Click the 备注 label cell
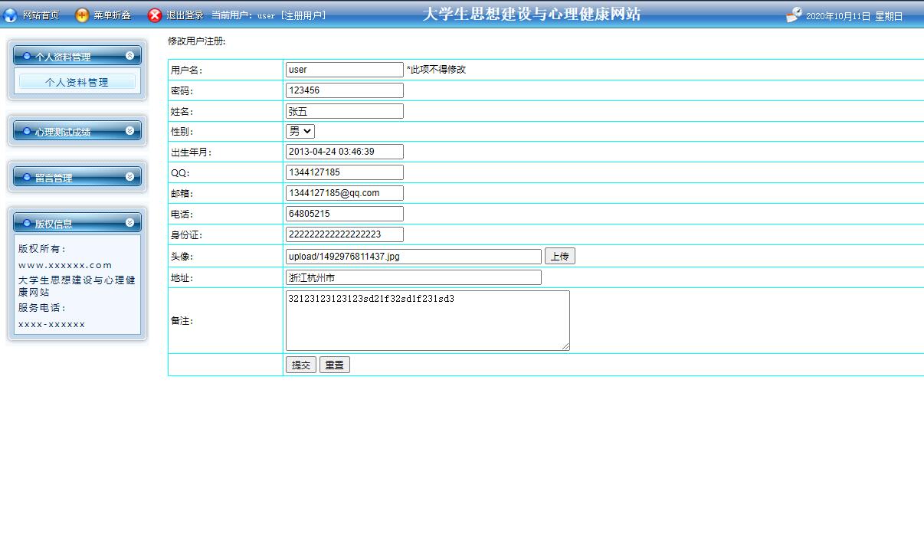The width and height of the screenshot is (924, 560). (x=225, y=320)
